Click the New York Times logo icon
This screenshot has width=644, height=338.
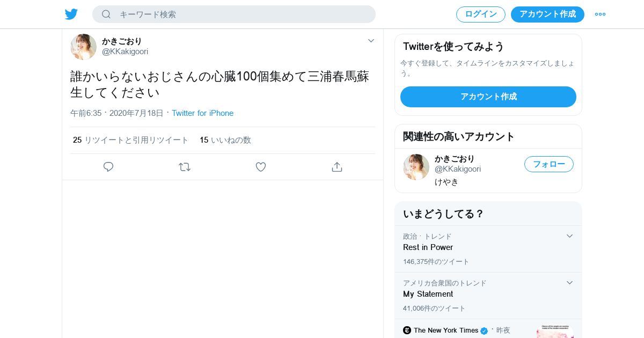point(407,330)
